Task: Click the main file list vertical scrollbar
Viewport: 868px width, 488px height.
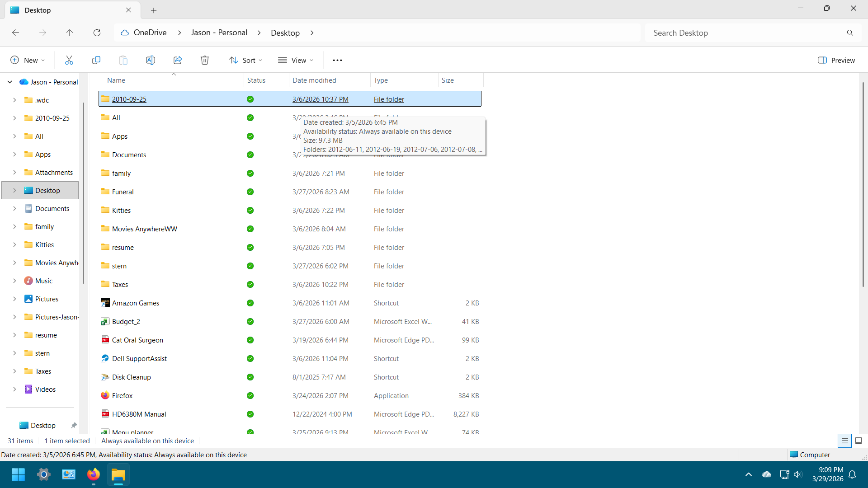Action: tap(863, 184)
